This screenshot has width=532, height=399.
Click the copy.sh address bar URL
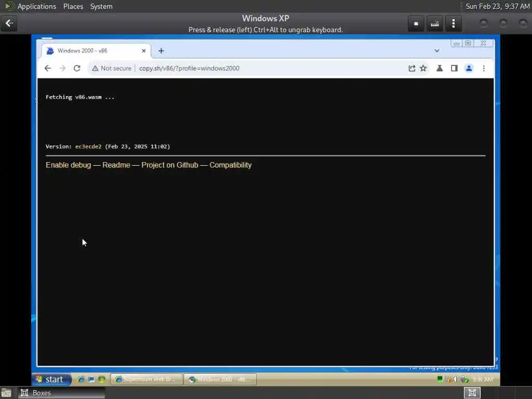click(x=189, y=68)
